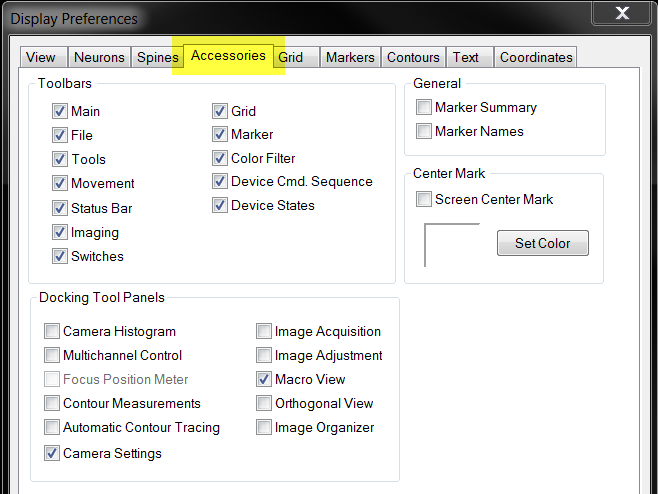This screenshot has width=658, height=494.
Task: Show the Camera Histogram panel
Action: tap(52, 331)
